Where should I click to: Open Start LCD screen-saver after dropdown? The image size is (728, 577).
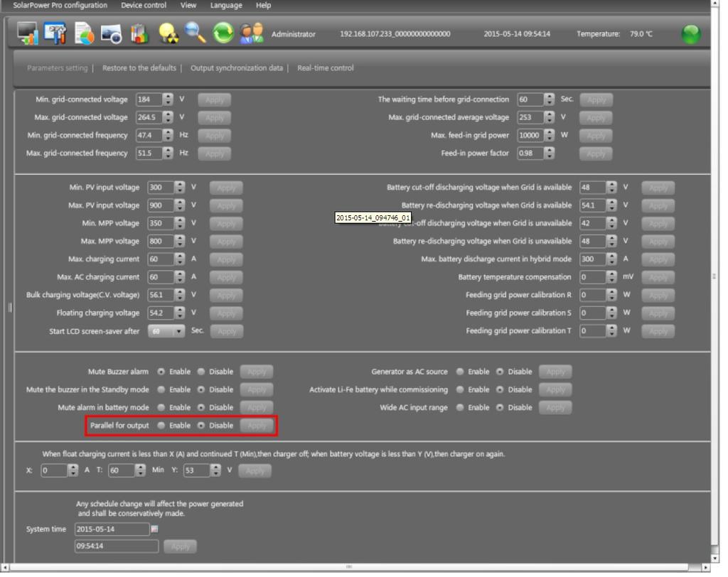click(166, 331)
